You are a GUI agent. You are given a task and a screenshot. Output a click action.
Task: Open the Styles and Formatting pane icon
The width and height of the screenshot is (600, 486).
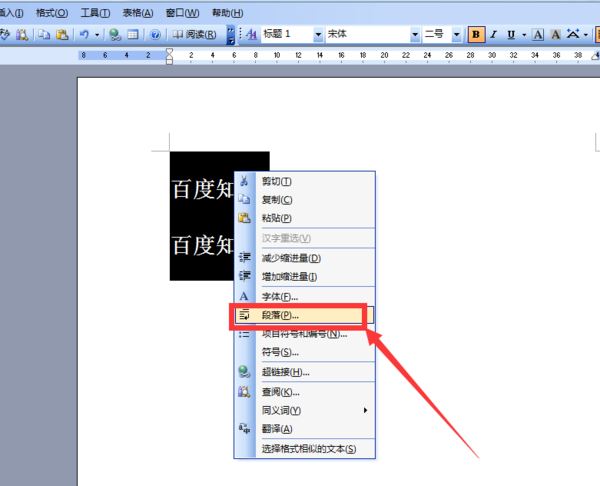tap(251, 35)
